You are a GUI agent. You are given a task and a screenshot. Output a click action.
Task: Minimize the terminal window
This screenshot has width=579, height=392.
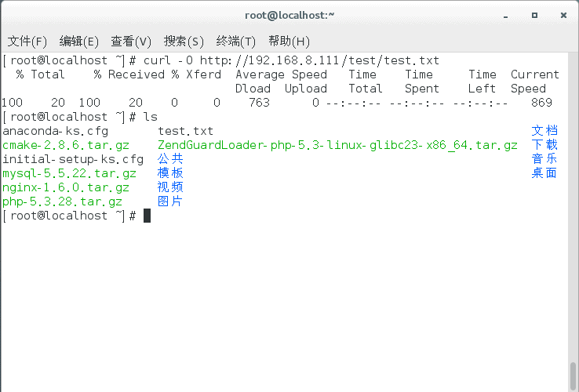click(x=505, y=16)
